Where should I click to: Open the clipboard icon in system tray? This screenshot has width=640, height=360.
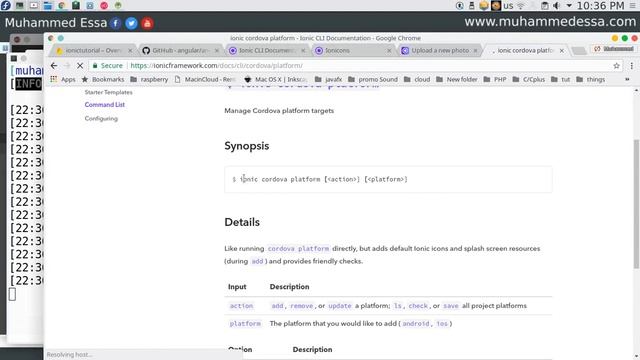pyautogui.click(x=544, y=6)
